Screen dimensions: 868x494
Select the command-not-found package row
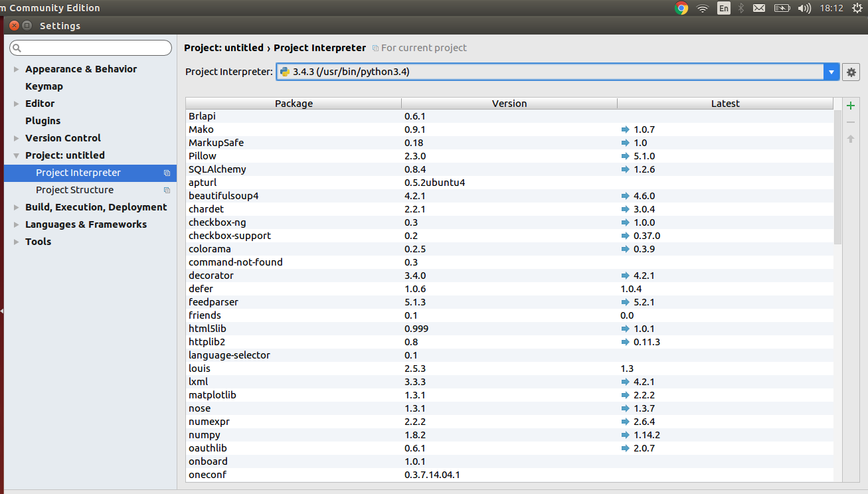(x=509, y=262)
